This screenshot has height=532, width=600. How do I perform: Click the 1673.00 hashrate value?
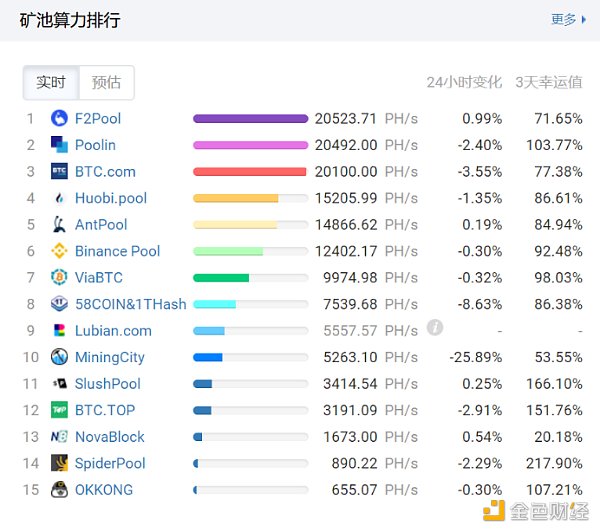click(x=350, y=437)
